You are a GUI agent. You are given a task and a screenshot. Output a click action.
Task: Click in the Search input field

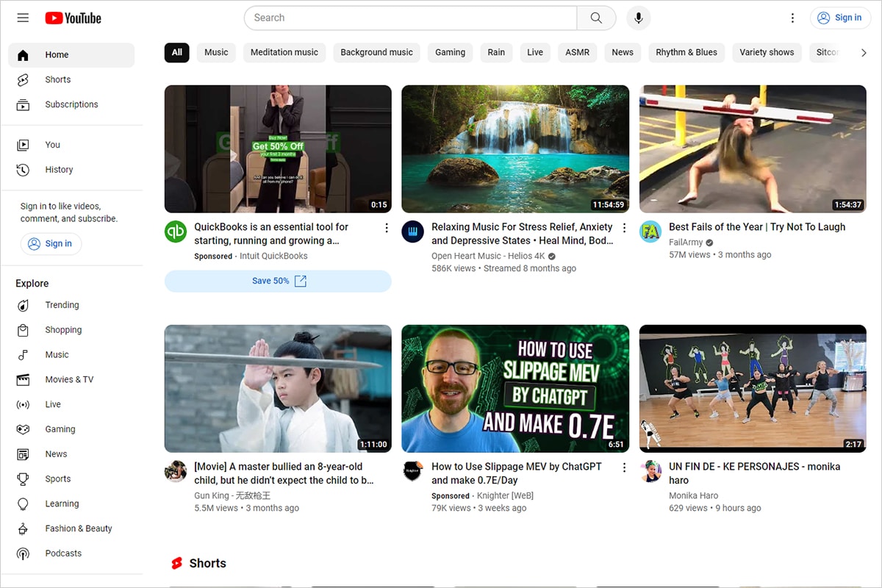click(412, 18)
